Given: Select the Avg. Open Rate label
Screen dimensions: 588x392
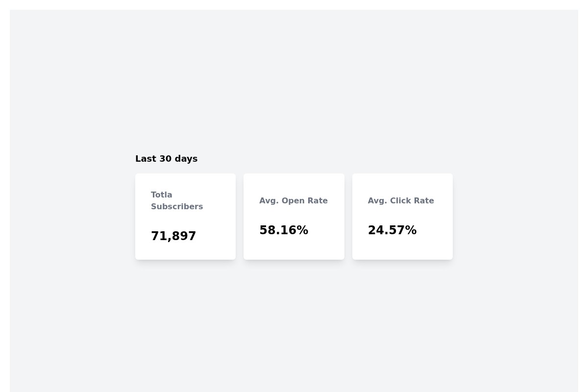Looking at the screenshot, I should coord(293,200).
